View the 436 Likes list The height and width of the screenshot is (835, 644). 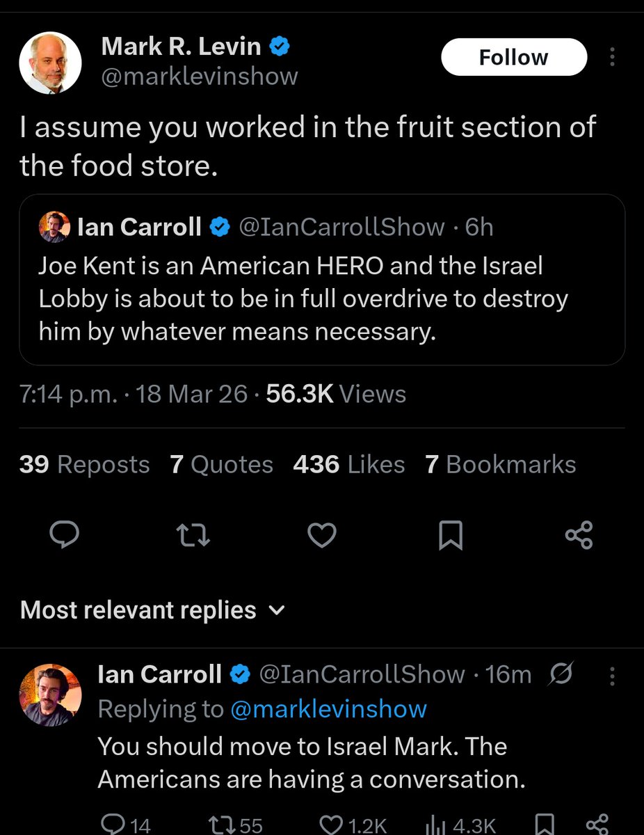click(349, 465)
